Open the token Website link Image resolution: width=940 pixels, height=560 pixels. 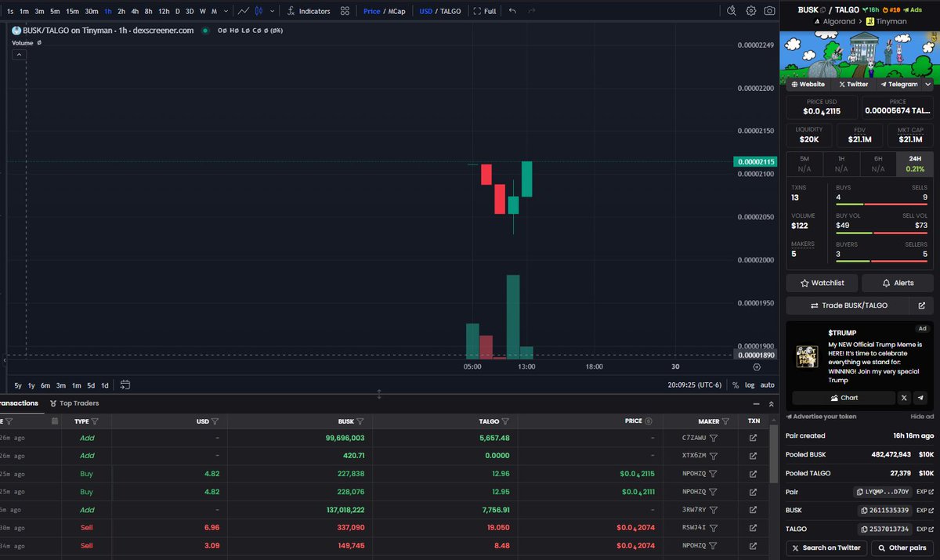[x=808, y=84]
